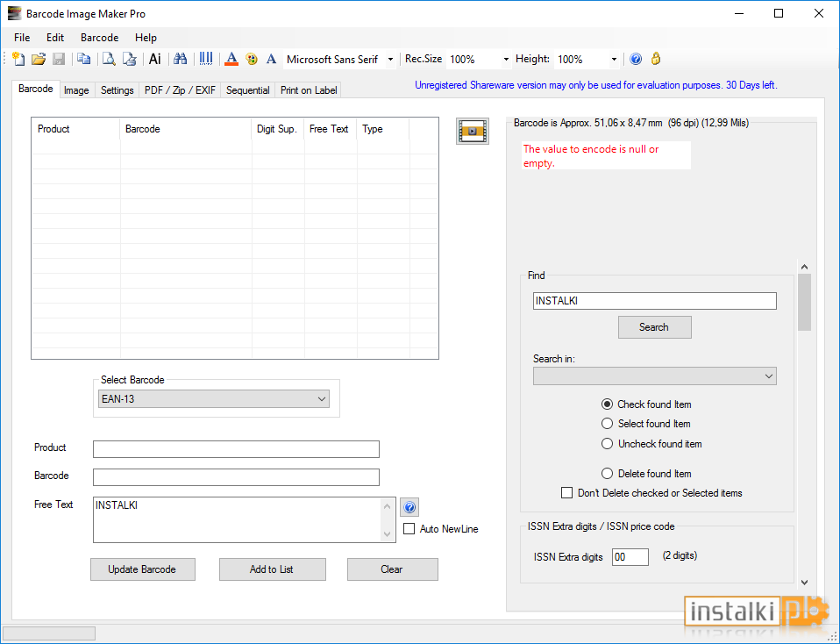
Task: Click the Save floppy disk icon
Action: [59, 59]
